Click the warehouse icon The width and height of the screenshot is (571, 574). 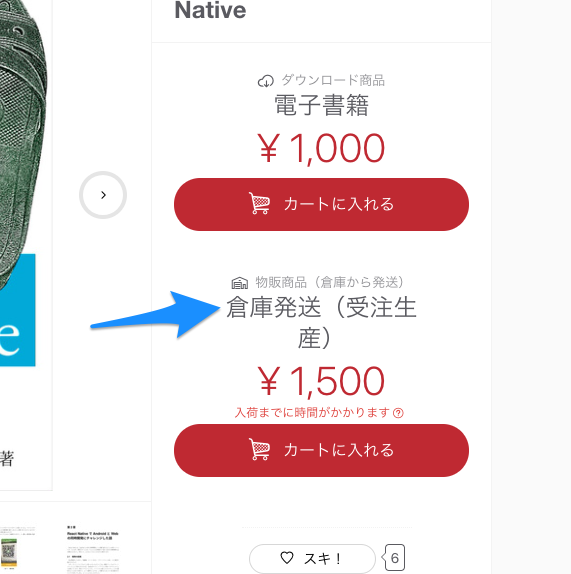[x=240, y=283]
